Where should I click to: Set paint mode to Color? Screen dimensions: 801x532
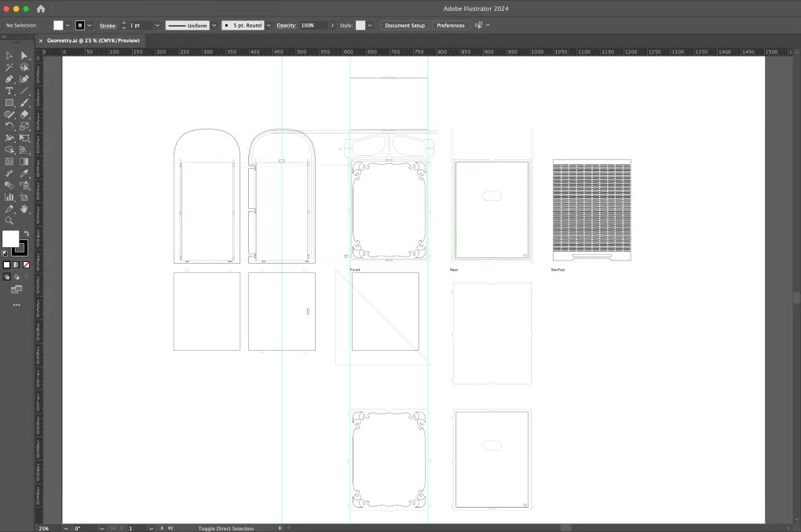click(6, 265)
